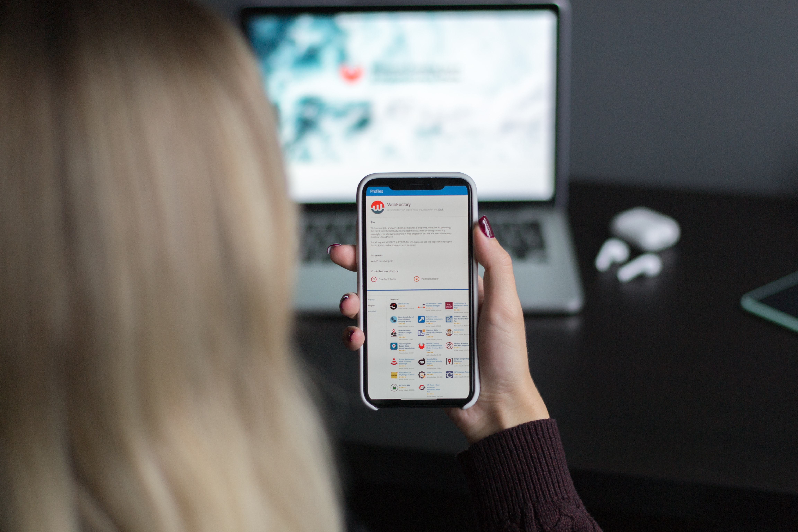Click the red warning cone plugin icon
This screenshot has height=532, width=798.
(393, 361)
